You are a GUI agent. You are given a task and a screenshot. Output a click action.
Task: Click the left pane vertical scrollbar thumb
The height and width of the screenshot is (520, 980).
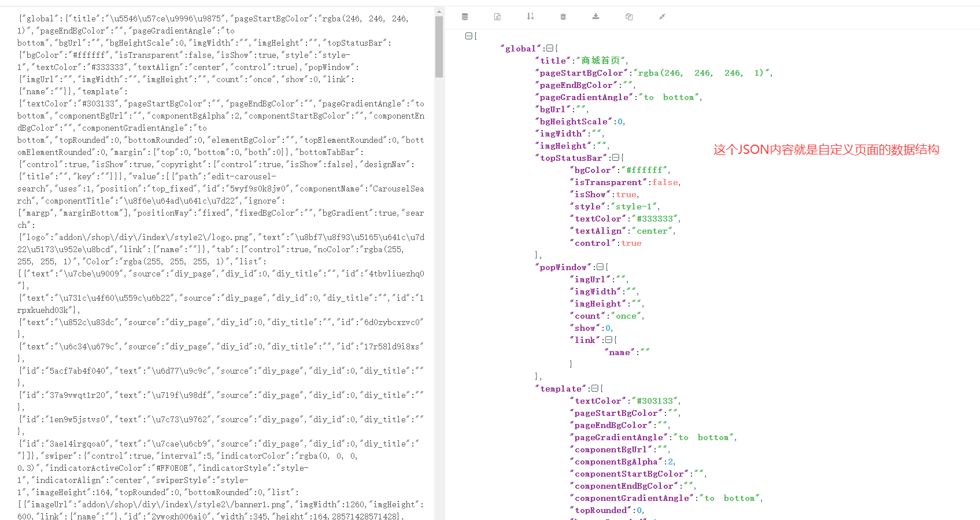pos(439,46)
